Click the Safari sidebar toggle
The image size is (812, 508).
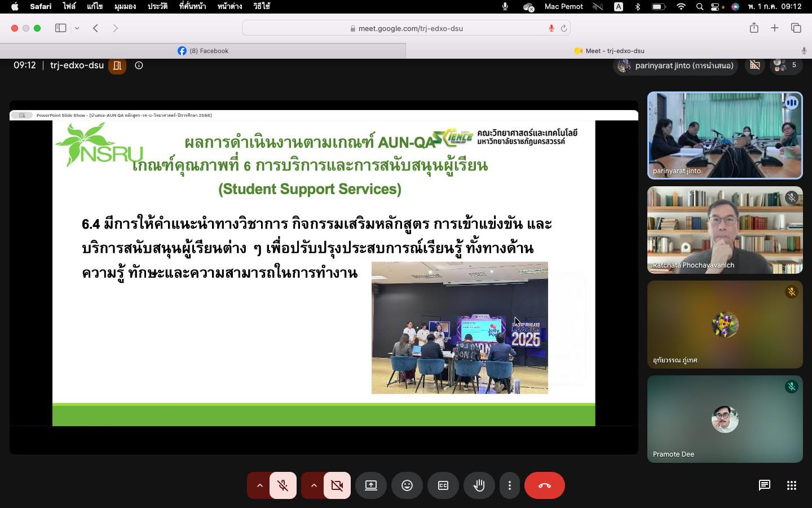pyautogui.click(x=60, y=28)
